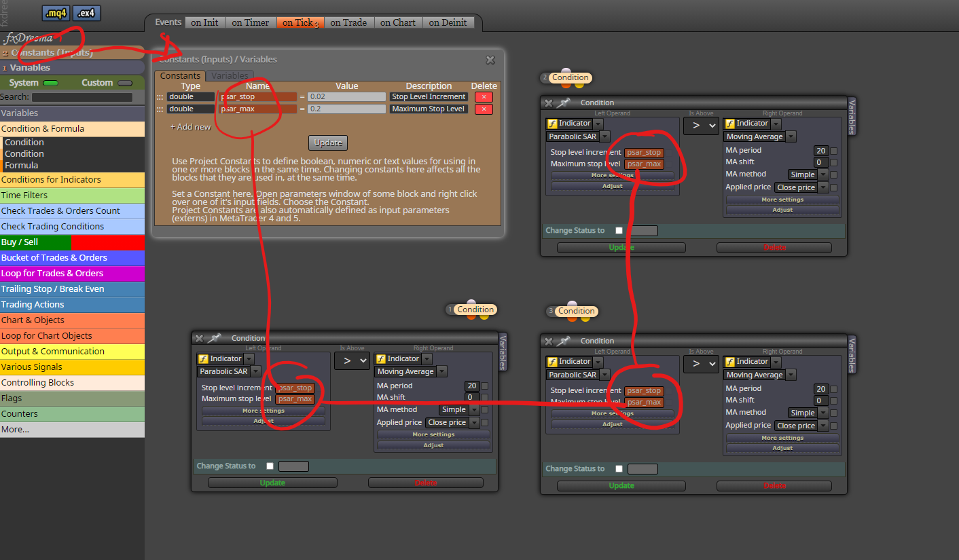Click the left operand Indicator function icon in the upper-right Condition panel
Screen dimensions: 959x560
click(552, 124)
